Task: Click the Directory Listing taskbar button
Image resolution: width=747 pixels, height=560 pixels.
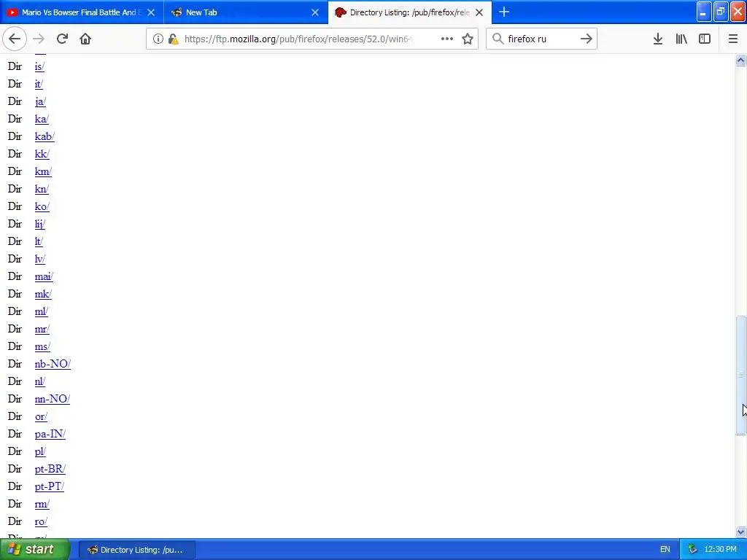Action: [136, 550]
